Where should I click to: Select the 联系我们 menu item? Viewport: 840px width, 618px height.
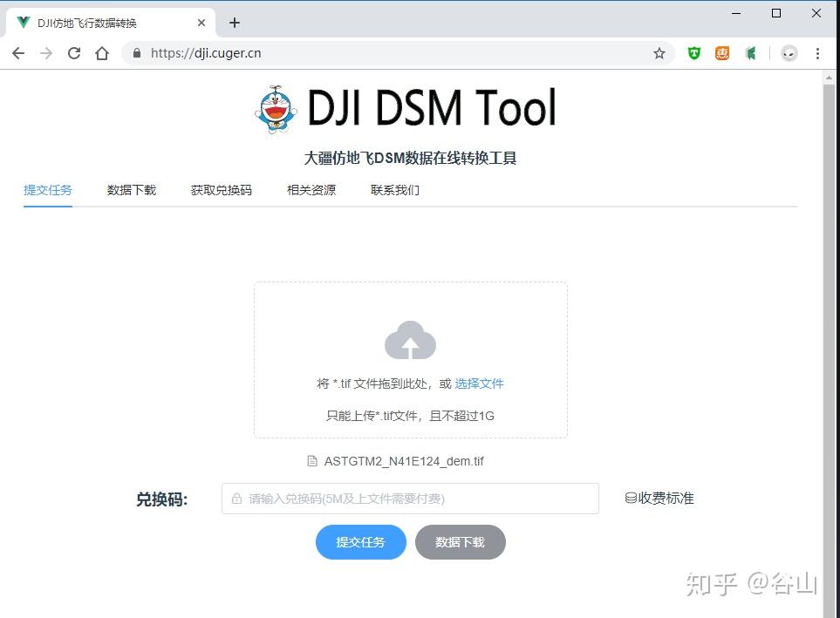393,189
